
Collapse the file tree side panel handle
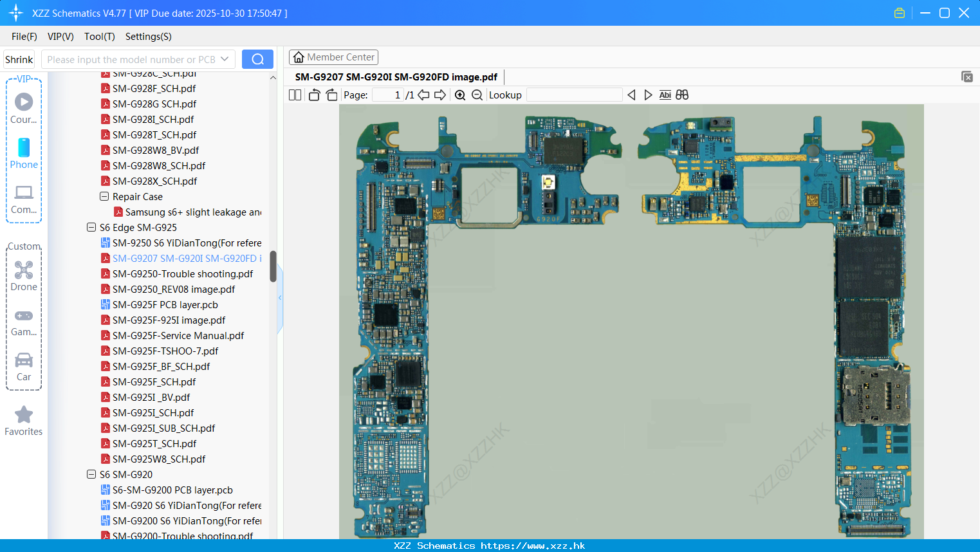(x=280, y=298)
